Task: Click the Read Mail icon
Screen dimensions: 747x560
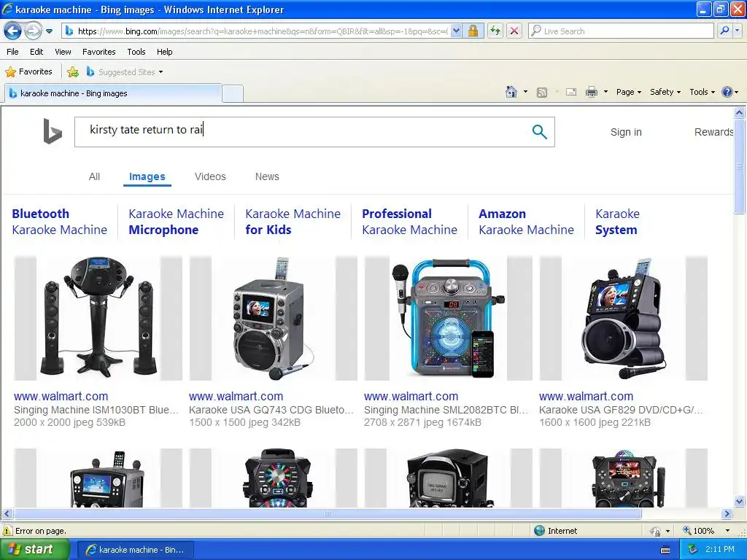Action: [571, 92]
